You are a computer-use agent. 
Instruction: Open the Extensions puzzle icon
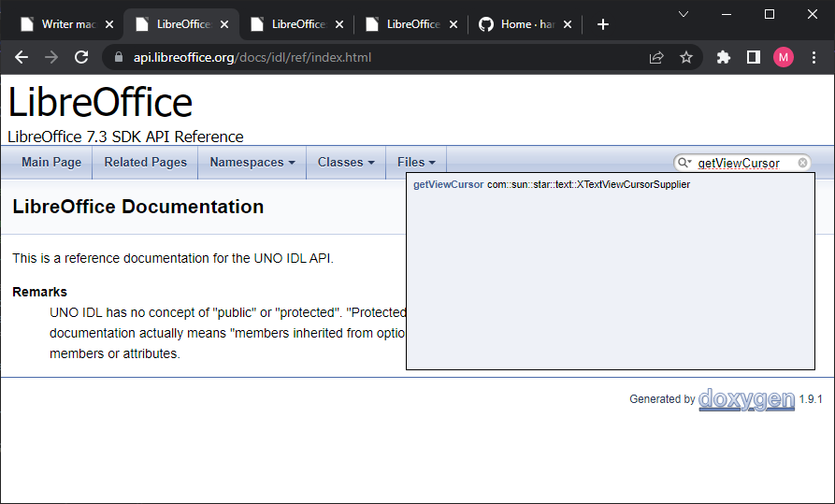click(x=723, y=57)
